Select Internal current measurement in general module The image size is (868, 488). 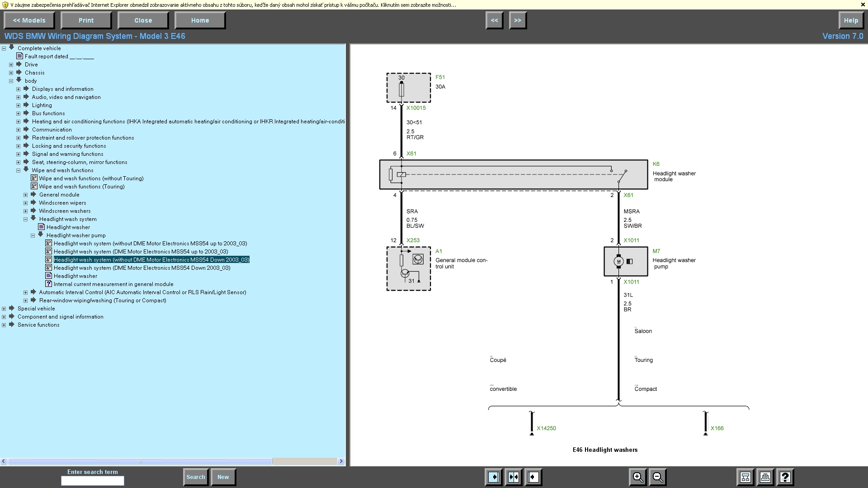[x=113, y=284]
